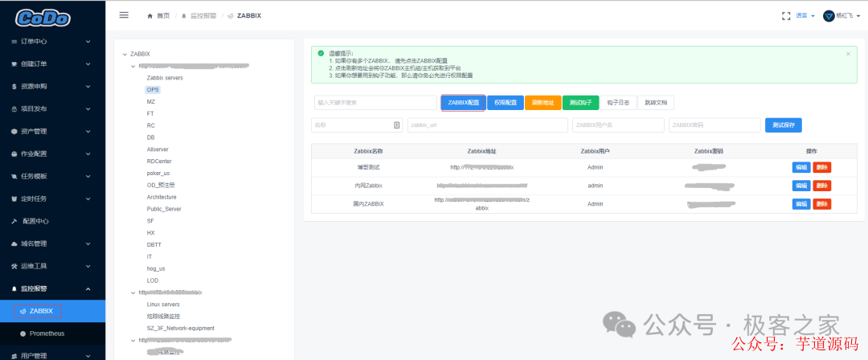This screenshot has height=360, width=868.
Task: Click the user avatar beside 杨红飞
Action: pyautogui.click(x=829, y=16)
